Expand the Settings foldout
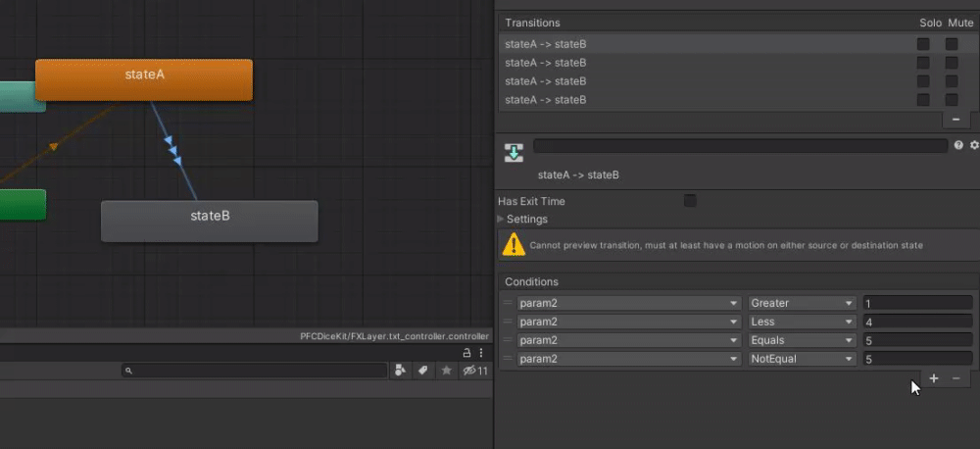980x449 pixels. pos(522,219)
